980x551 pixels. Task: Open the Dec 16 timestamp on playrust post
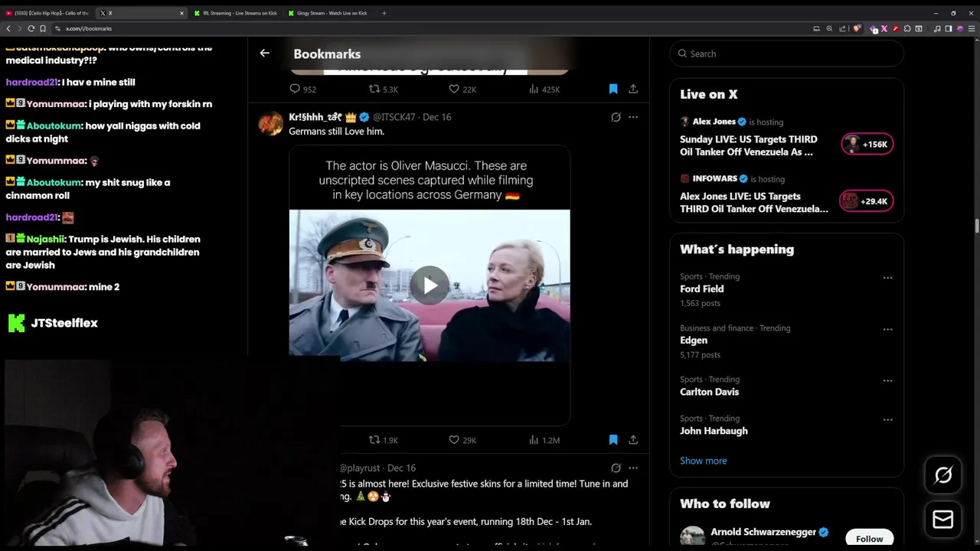click(x=401, y=468)
